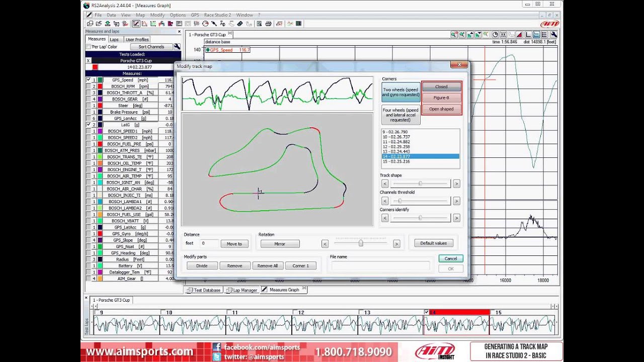Check the Brake Pressure channel checkbox

click(89, 112)
